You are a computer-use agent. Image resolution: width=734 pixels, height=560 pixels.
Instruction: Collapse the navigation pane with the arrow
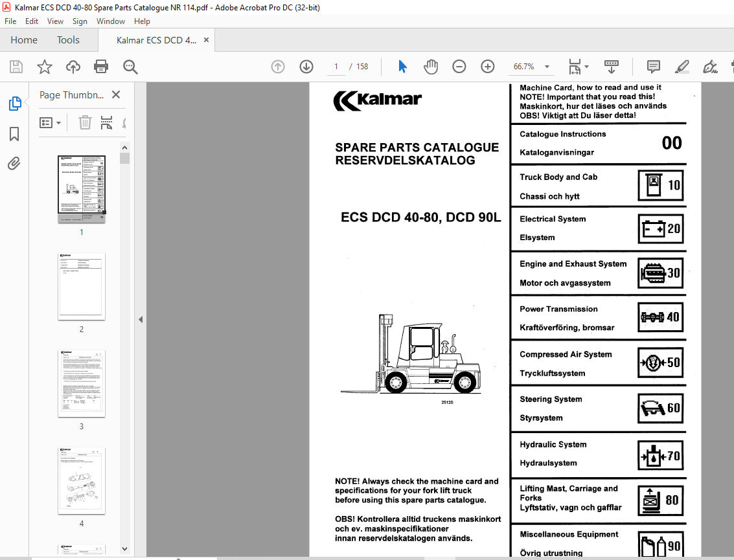point(141,320)
